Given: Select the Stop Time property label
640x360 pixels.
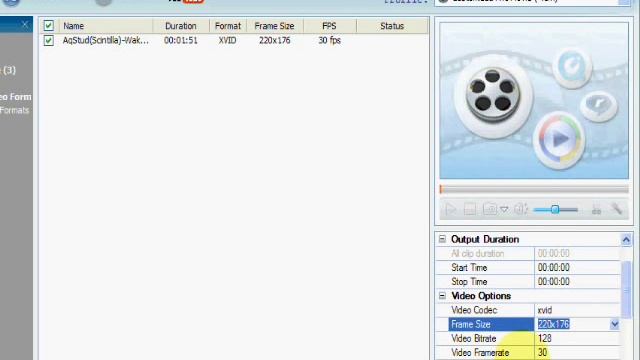Looking at the screenshot, I should [469, 282].
